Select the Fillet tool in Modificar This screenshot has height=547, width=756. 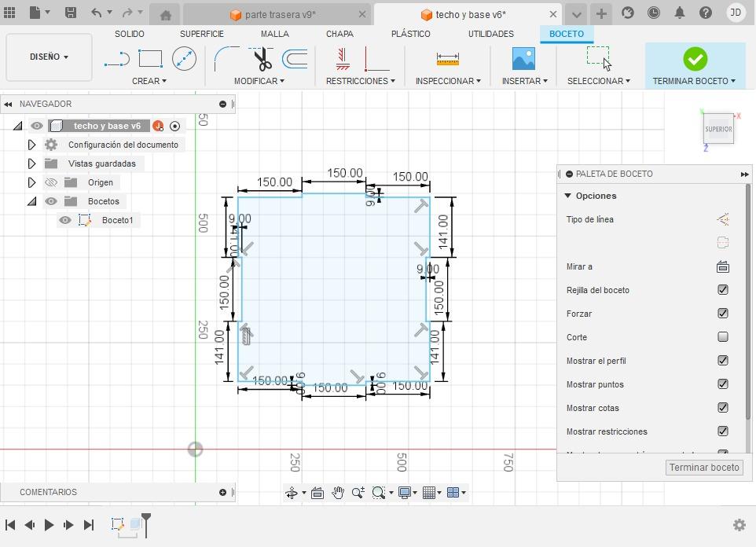[x=226, y=59]
